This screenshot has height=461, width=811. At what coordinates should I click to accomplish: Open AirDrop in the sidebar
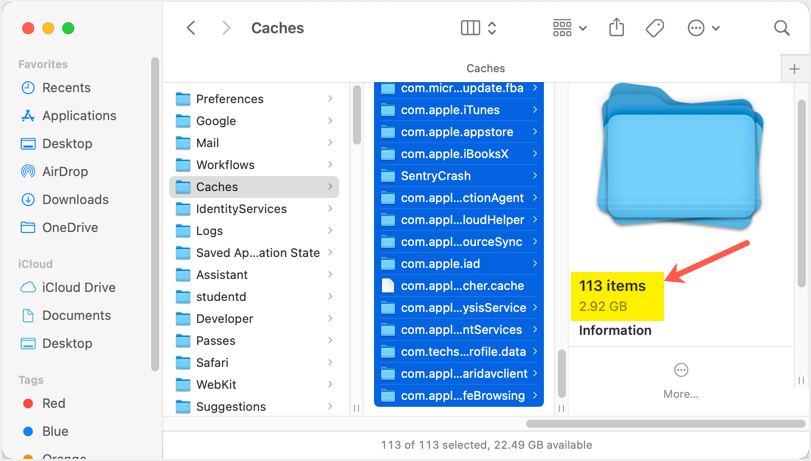coord(66,172)
